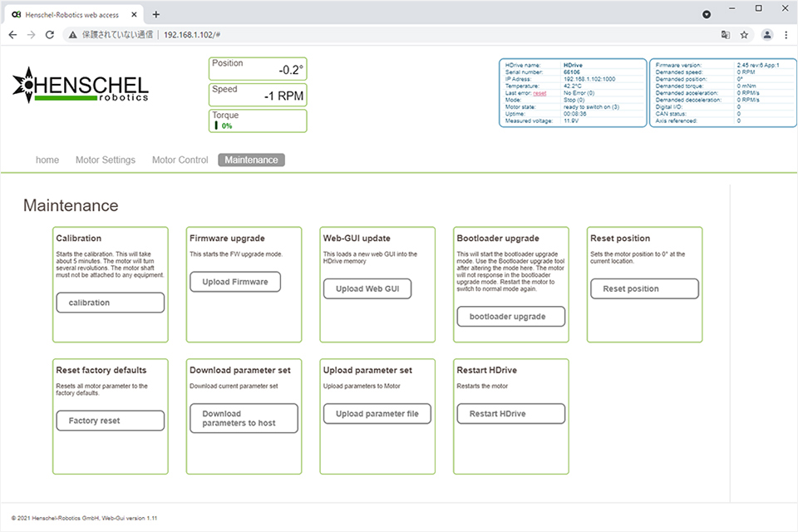
Task: Click Download parameters to host button
Action: [x=244, y=418]
